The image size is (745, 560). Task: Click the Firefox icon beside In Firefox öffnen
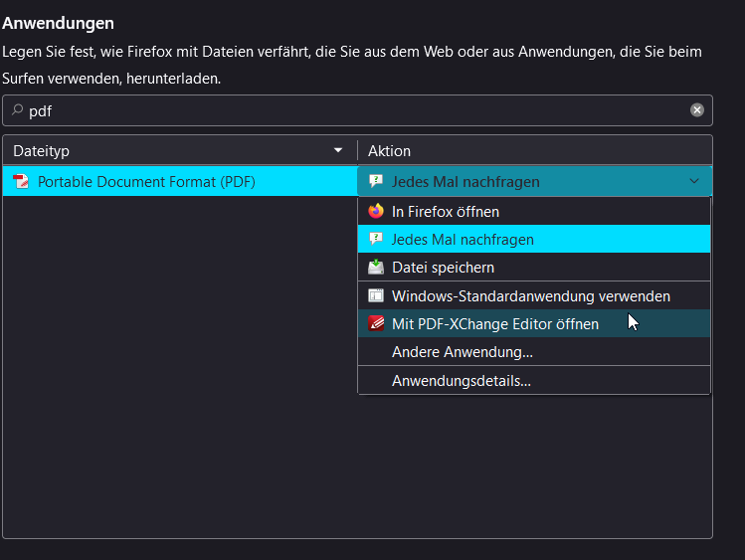click(x=376, y=212)
